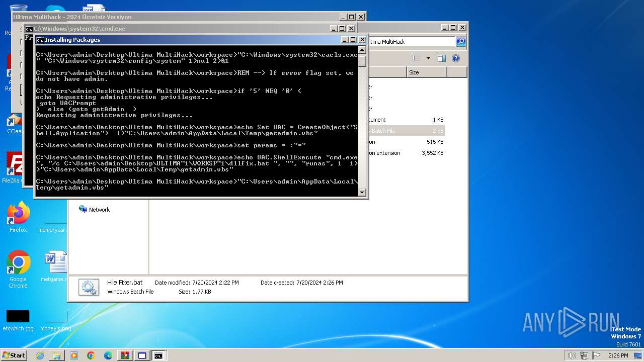Click the show desktop tray icon
644x362 pixels.
point(638,355)
